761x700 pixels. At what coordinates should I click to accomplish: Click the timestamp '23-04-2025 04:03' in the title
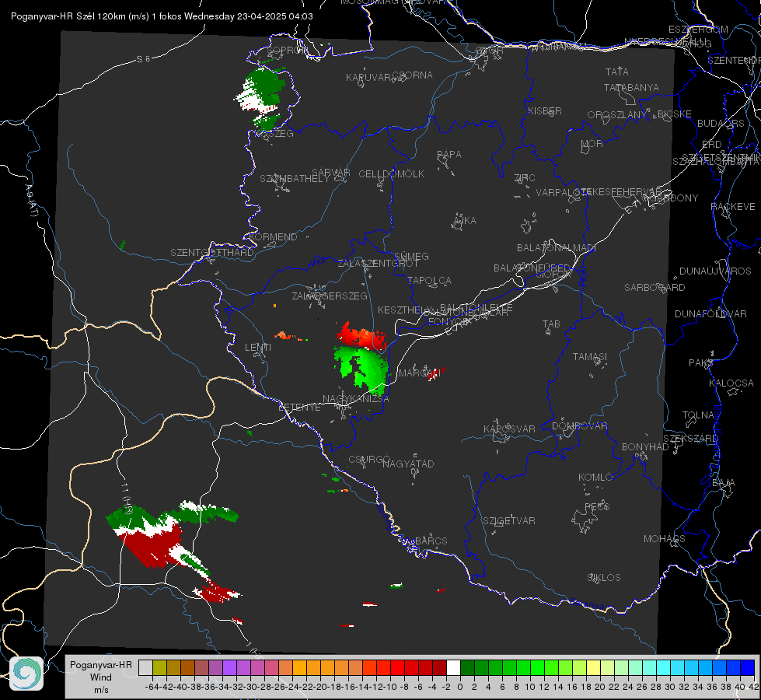[274, 16]
